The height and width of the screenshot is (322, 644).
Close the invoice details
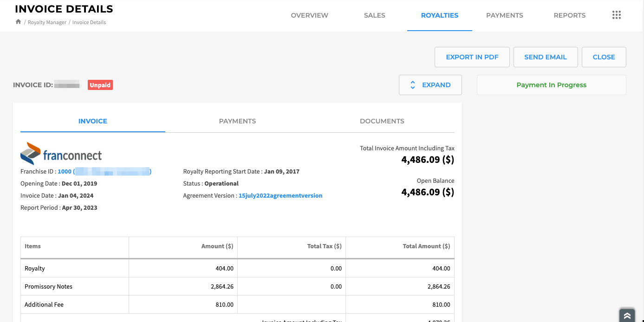click(x=604, y=57)
